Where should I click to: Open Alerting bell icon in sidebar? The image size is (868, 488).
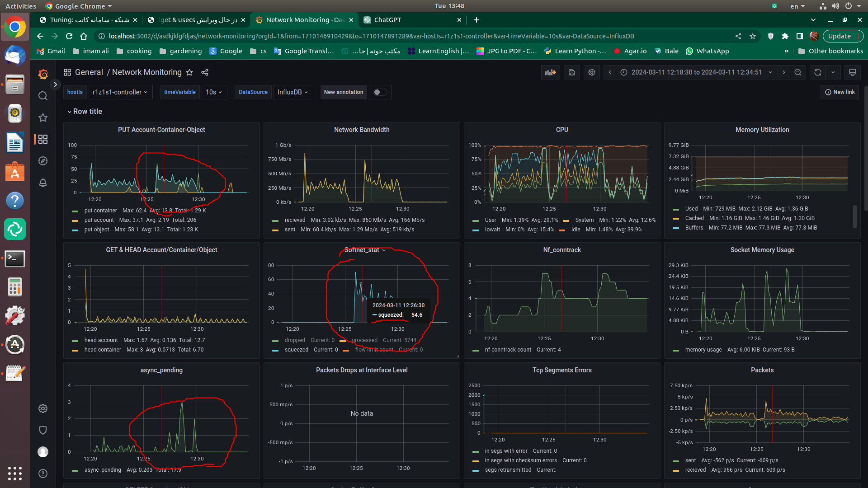click(43, 183)
